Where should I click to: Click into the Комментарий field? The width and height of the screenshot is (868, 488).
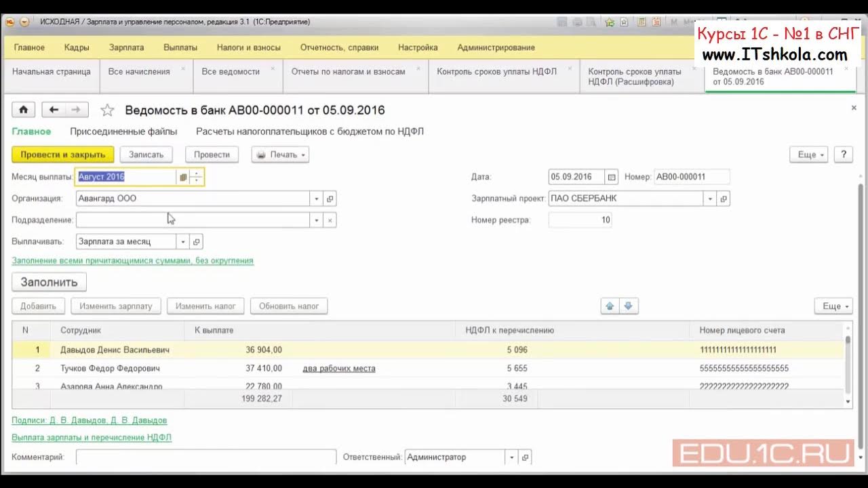206,457
